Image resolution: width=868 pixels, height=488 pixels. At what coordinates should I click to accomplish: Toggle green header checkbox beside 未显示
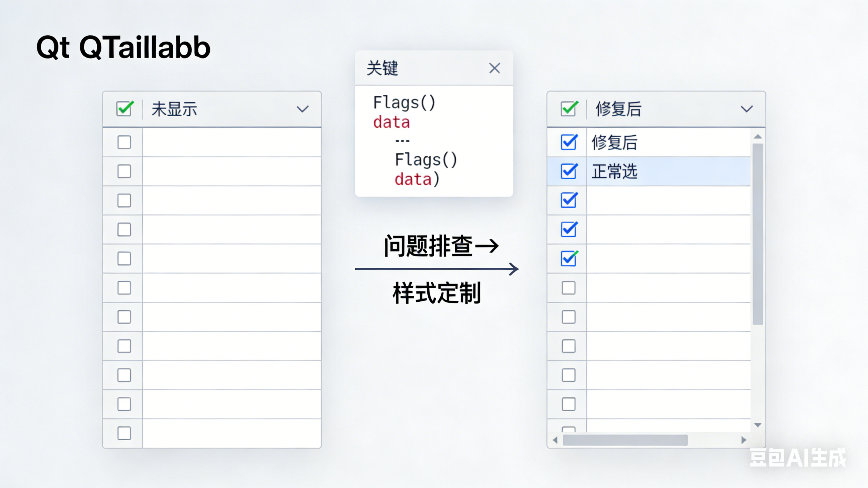pyautogui.click(x=124, y=108)
